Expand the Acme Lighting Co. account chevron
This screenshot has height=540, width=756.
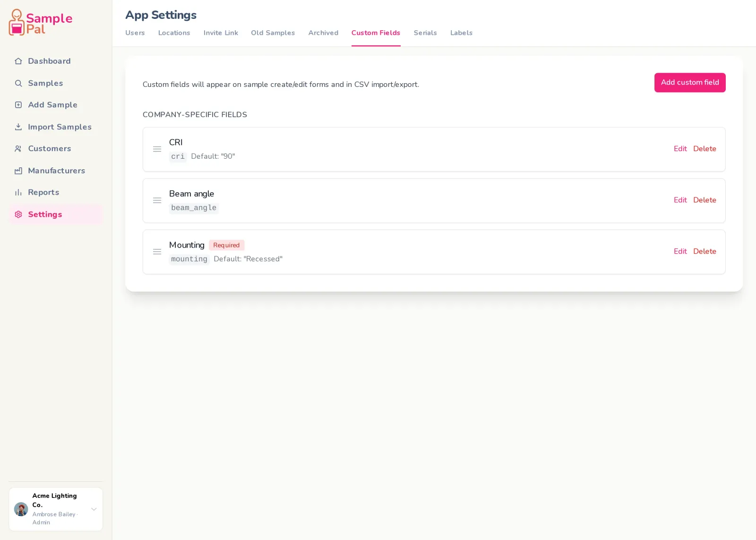click(x=94, y=509)
